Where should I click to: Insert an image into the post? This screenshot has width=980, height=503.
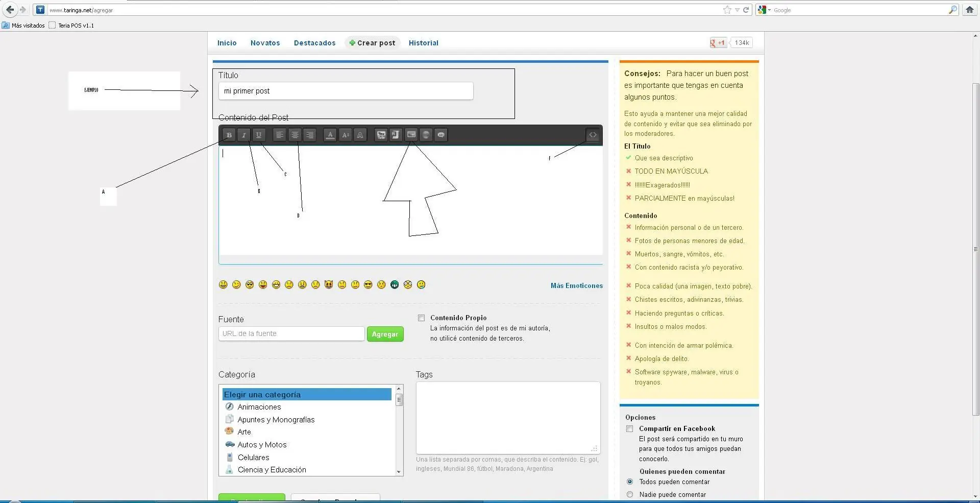[x=411, y=135]
